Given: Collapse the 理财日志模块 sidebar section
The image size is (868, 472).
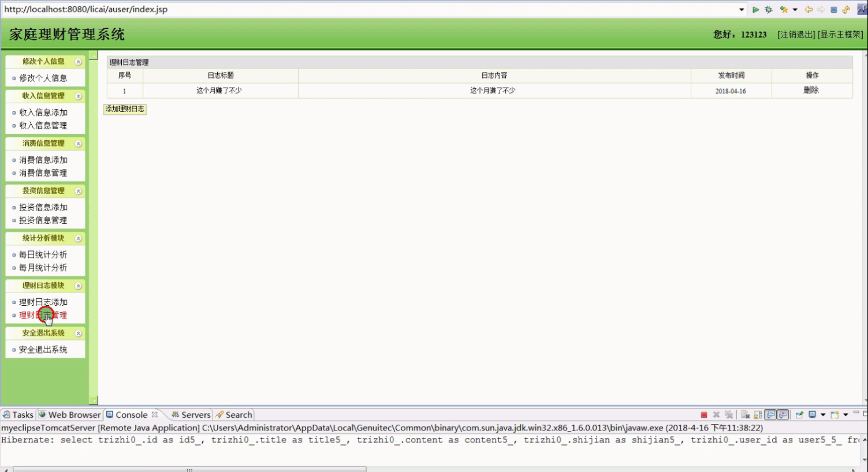Looking at the screenshot, I should (79, 286).
